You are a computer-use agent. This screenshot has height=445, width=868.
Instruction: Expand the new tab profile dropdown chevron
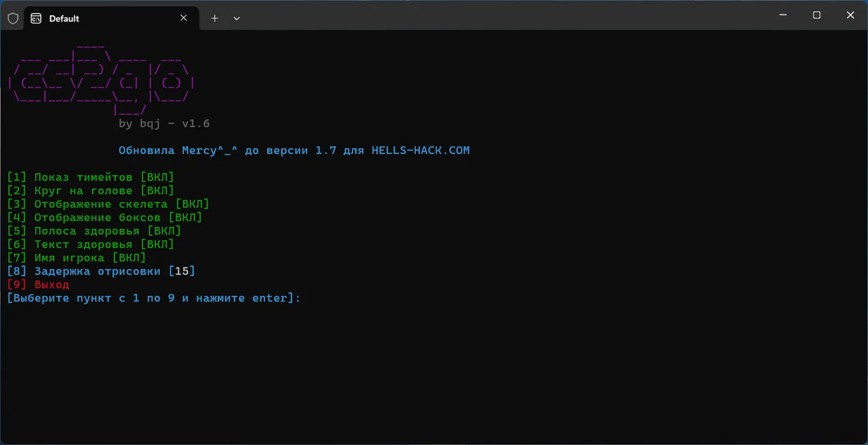236,19
